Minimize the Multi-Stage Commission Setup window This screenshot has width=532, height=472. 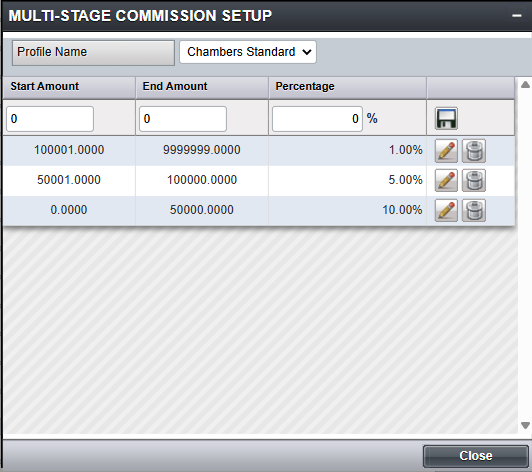click(x=516, y=16)
